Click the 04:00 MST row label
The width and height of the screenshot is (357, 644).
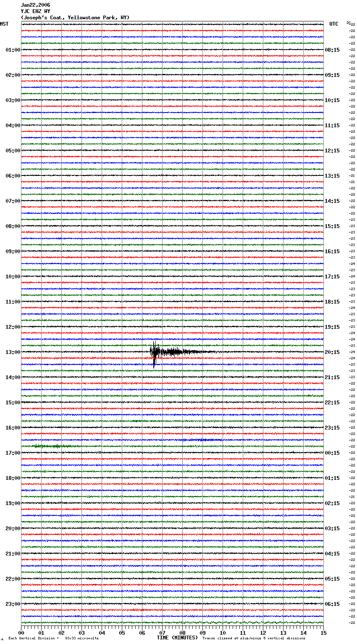point(13,126)
